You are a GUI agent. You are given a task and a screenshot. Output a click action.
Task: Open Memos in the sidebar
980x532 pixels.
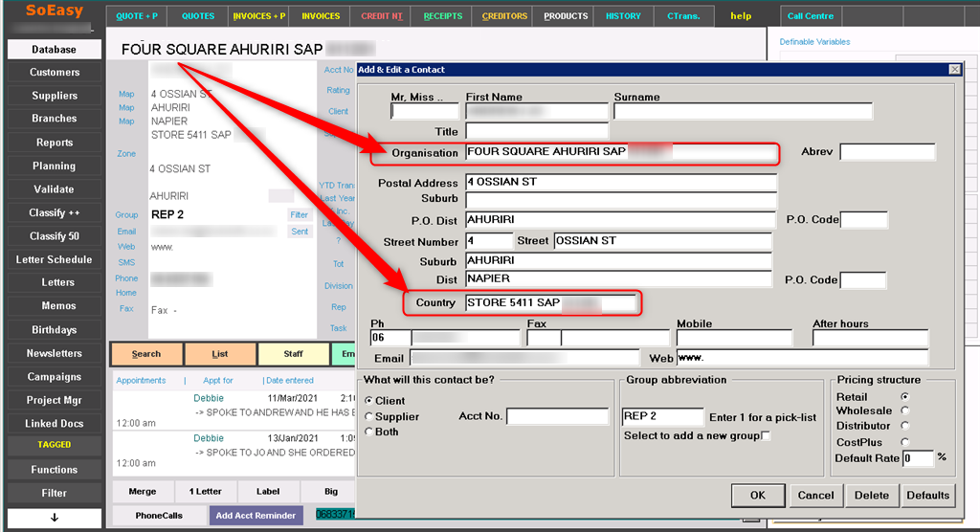55,305
